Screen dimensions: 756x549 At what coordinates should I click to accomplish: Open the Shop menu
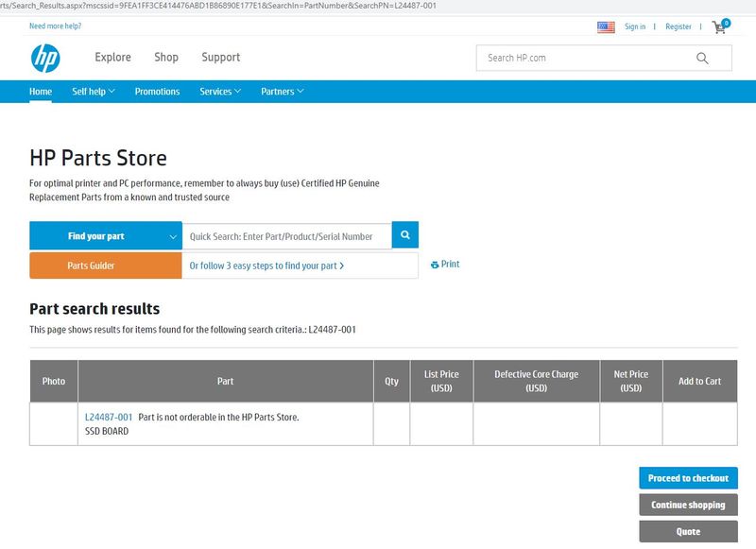pos(166,58)
